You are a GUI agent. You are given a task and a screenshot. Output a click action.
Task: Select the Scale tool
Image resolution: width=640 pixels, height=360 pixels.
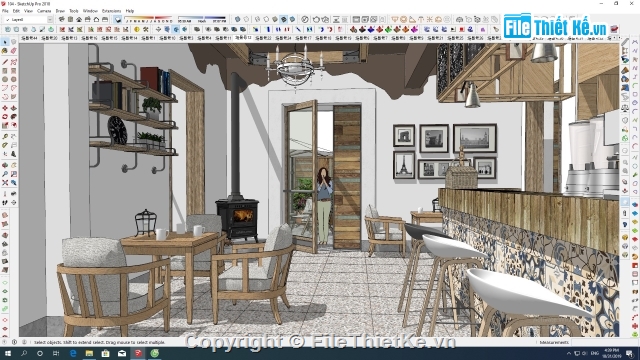[x=5, y=125]
